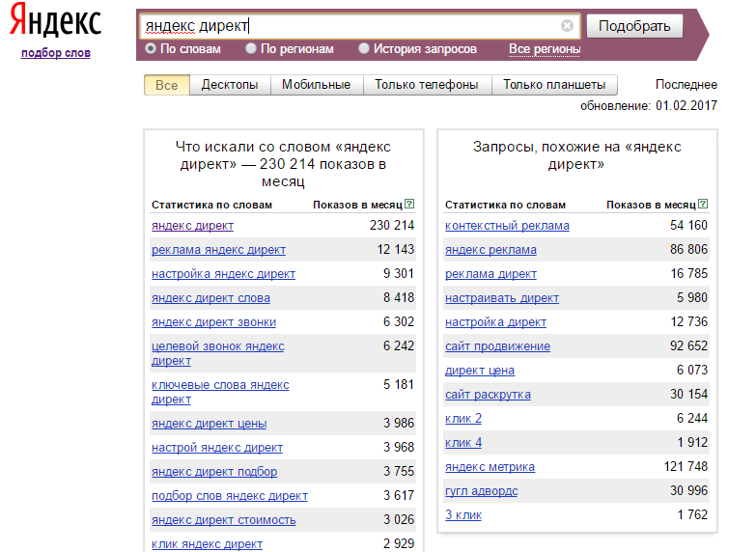Click the '86 806' impressions value
Screen dimensions: 756x552
tap(689, 249)
